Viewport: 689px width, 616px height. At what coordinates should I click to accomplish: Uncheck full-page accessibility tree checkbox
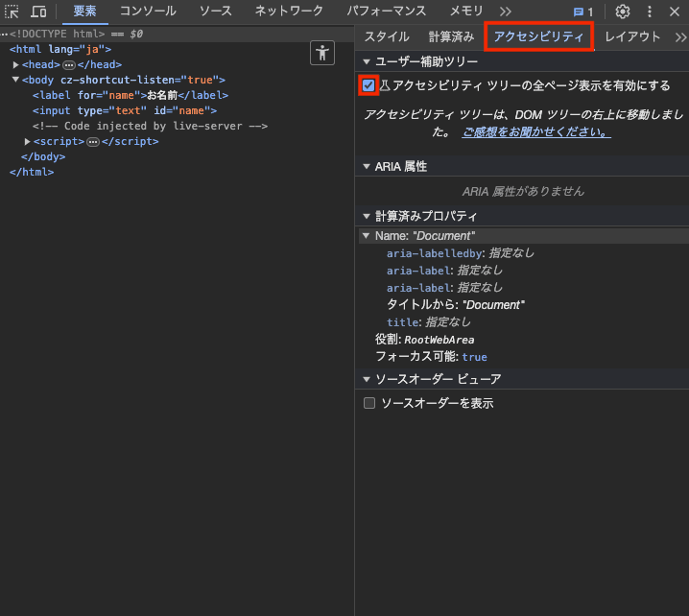(x=368, y=85)
